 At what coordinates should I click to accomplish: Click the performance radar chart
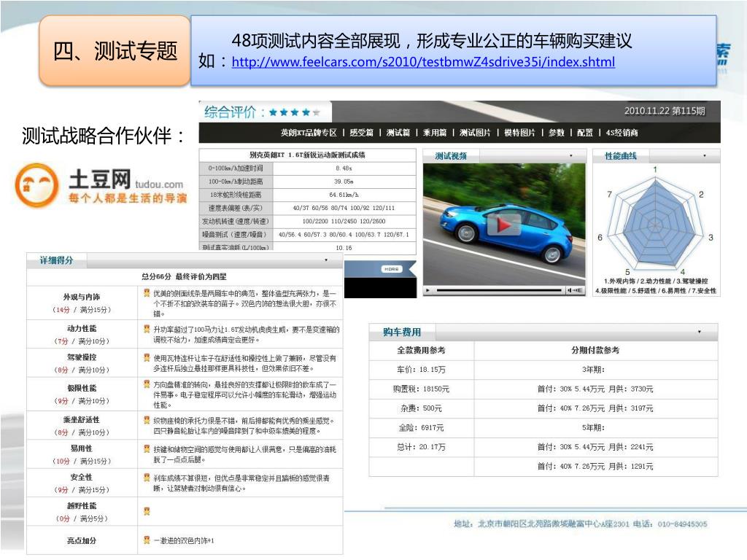tap(655, 225)
